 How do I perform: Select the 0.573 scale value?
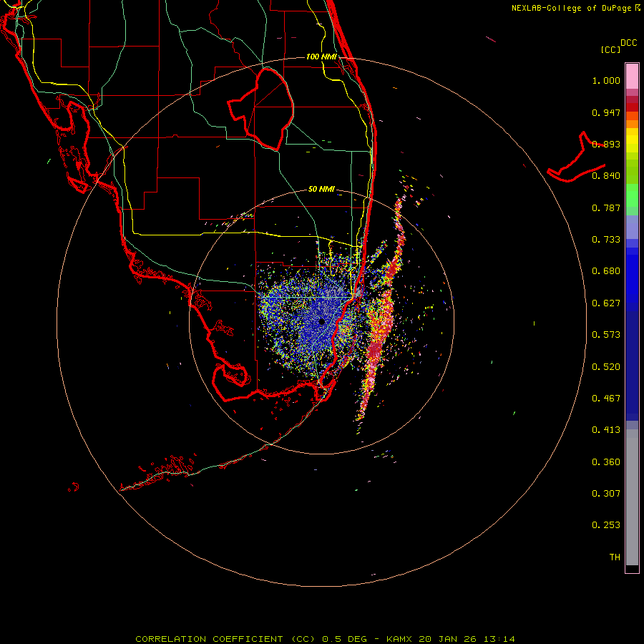(606, 335)
